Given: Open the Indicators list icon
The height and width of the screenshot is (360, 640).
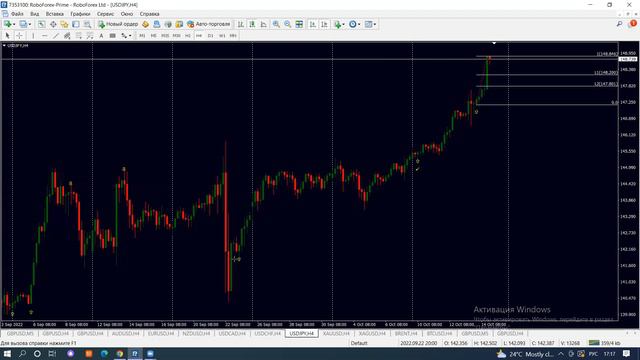Looking at the screenshot, I should 337,24.
